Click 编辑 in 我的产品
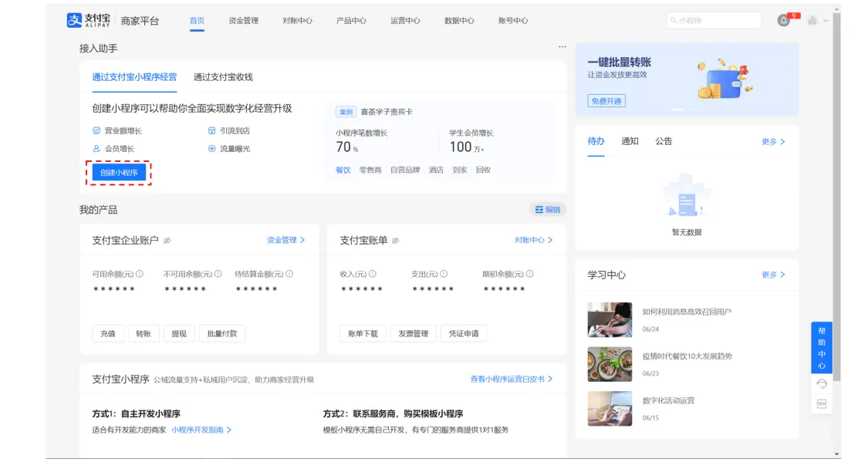868x462 pixels. pos(548,210)
